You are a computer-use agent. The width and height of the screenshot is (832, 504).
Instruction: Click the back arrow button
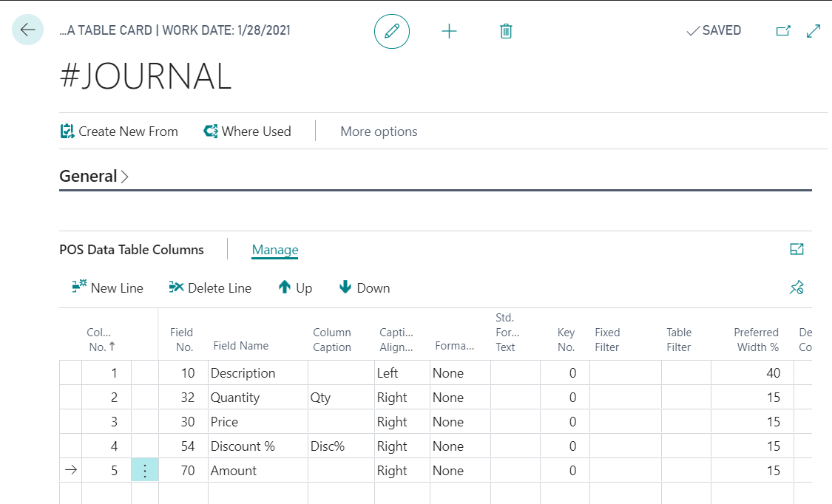point(28,30)
